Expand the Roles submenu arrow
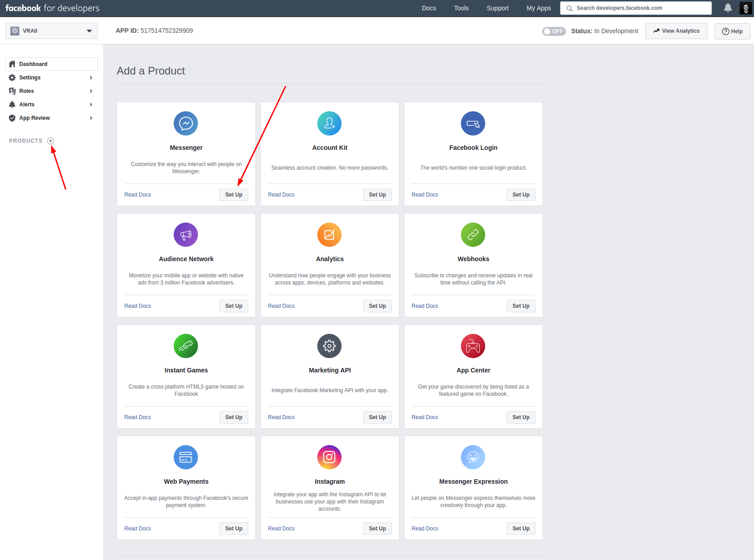Viewport: 754px width, 560px height. pos(91,91)
